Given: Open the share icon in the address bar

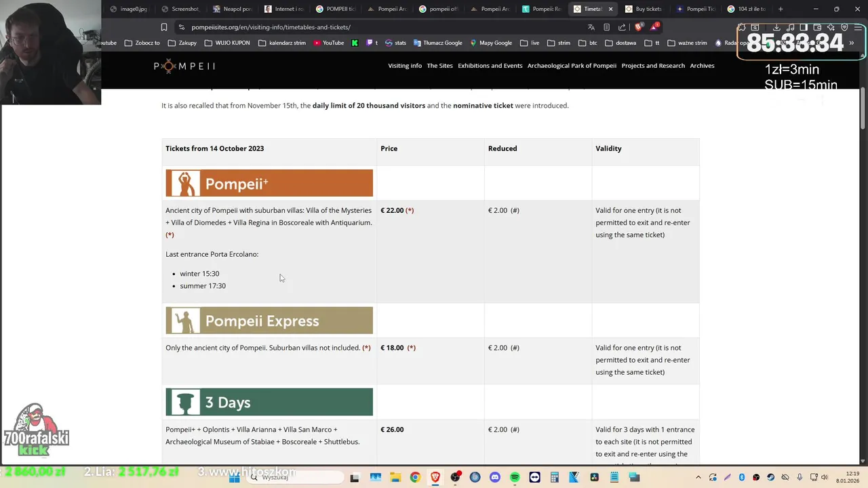Looking at the screenshot, I should pyautogui.click(x=622, y=27).
